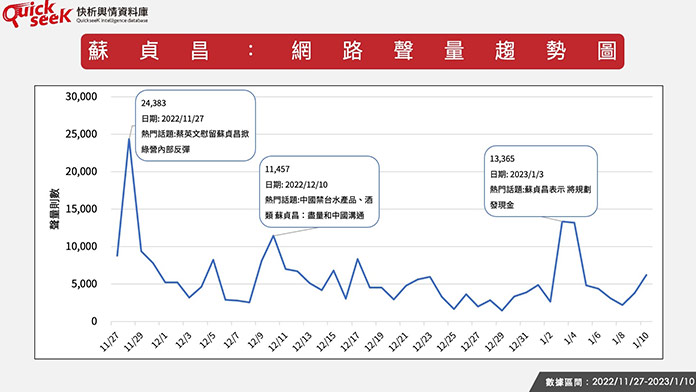Click the 12/15 x-axis label

(325, 342)
